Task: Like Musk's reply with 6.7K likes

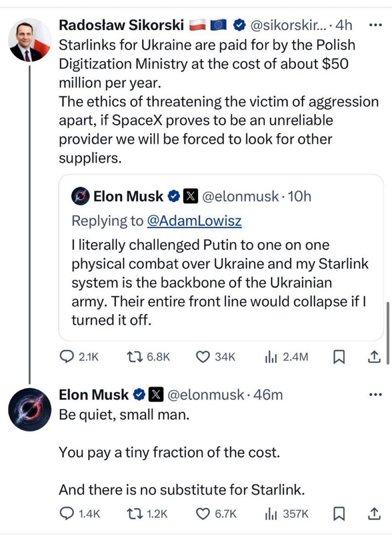Action: pyautogui.click(x=203, y=514)
